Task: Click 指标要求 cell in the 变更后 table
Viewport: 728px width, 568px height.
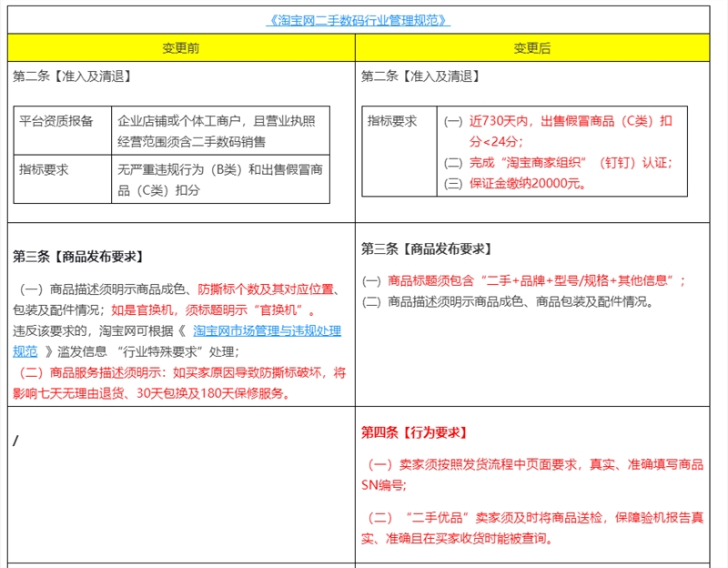Action: pyautogui.click(x=399, y=151)
